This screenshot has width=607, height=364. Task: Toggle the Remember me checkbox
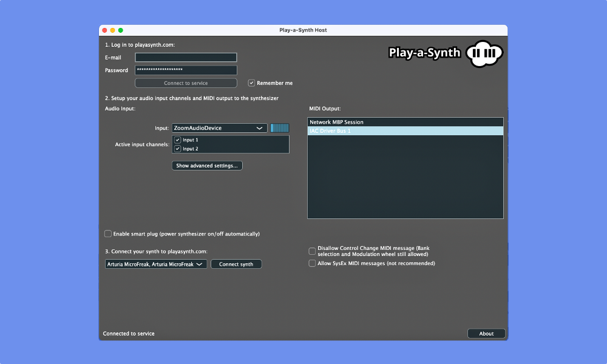(x=251, y=83)
